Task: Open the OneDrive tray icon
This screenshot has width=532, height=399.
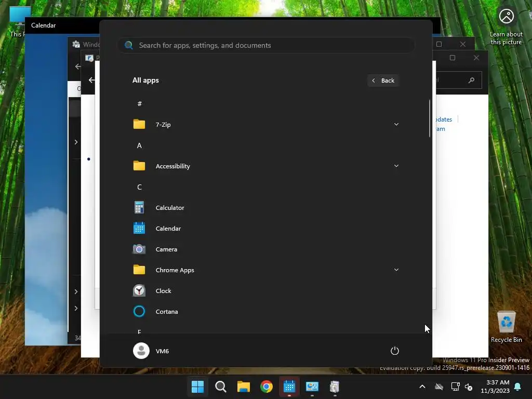Action: (439, 387)
